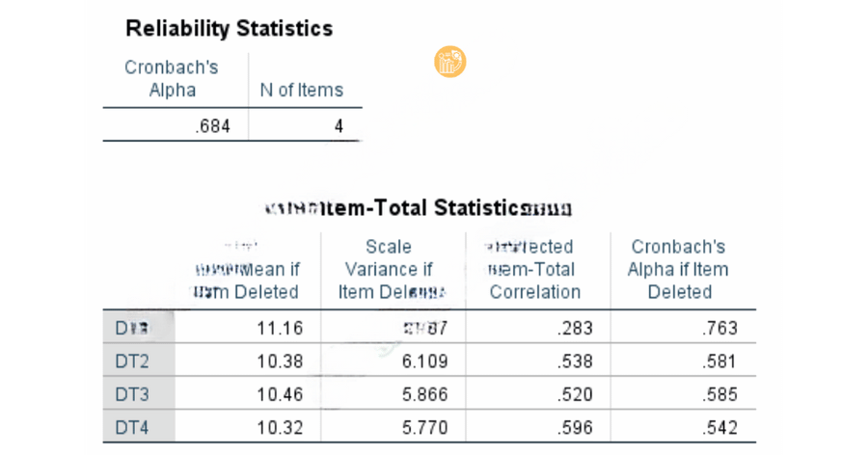This screenshot has width=868, height=455.
Task: Select the N of Items column header
Action: pos(301,91)
